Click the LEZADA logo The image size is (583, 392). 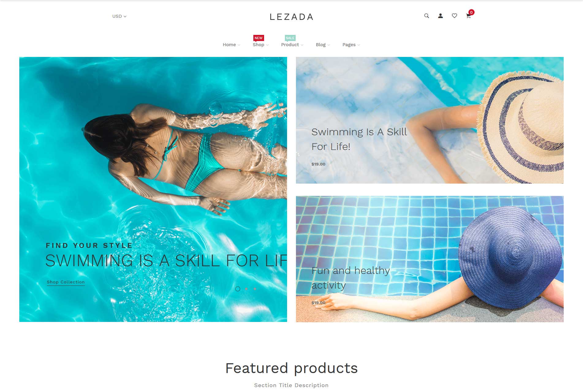(x=291, y=17)
